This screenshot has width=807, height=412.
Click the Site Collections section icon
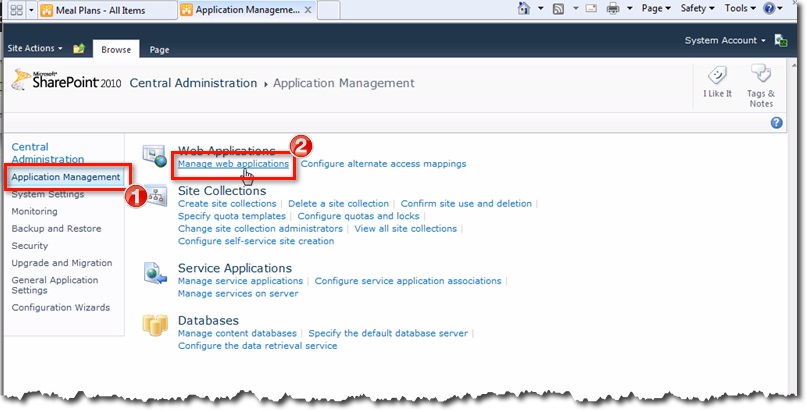(156, 196)
